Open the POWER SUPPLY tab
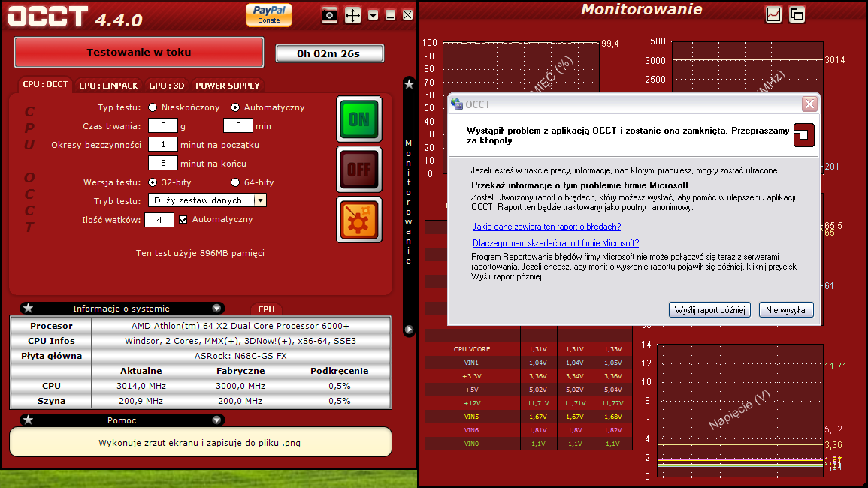This screenshot has height=488, width=868. coord(228,86)
